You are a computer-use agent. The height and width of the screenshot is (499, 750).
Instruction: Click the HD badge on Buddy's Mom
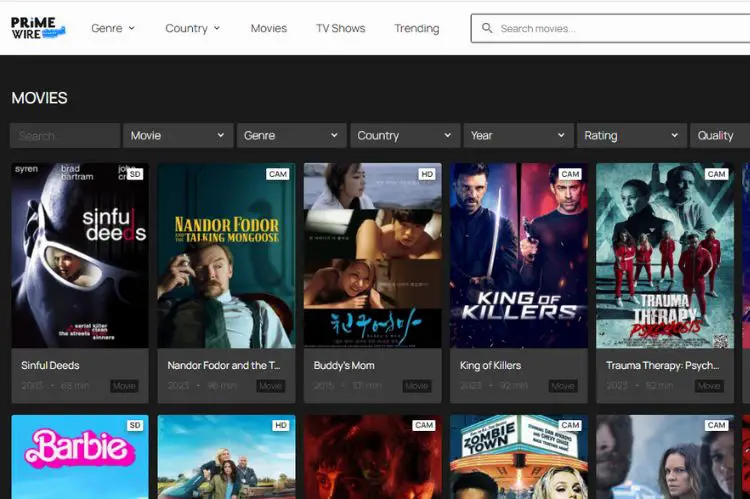pos(427,174)
